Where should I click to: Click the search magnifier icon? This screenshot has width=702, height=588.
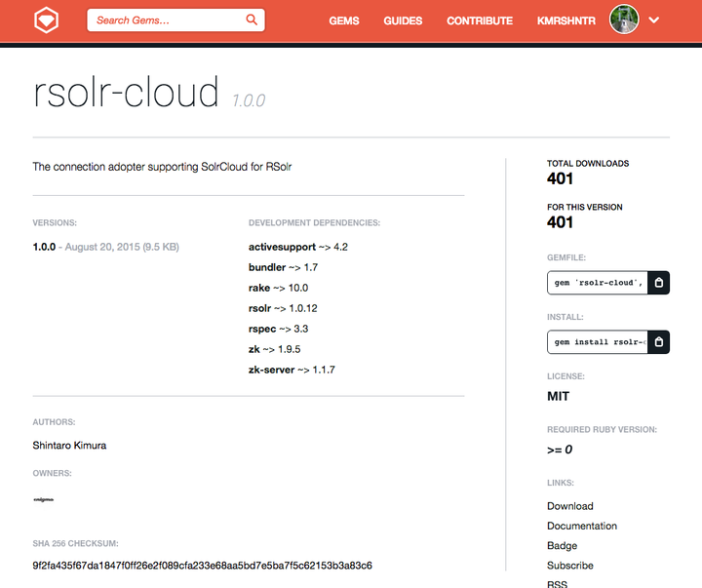[x=252, y=20]
